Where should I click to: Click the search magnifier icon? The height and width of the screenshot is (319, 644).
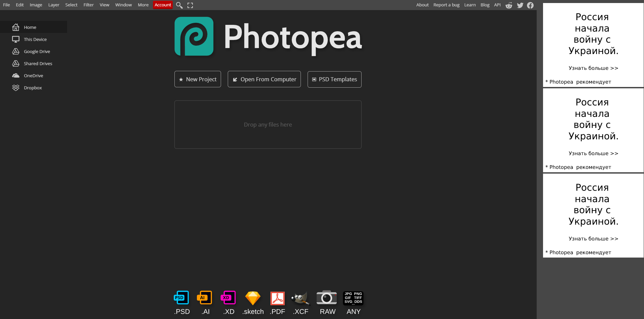pos(179,5)
